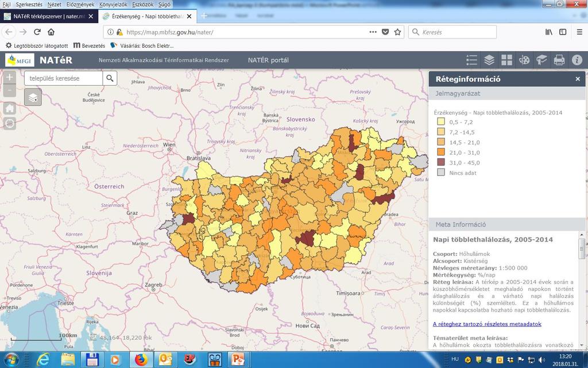Reset map to home extent
The image size is (588, 368).
tap(10, 109)
